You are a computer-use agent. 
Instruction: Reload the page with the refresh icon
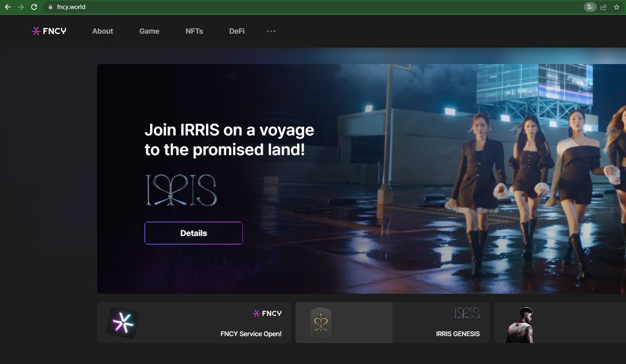[34, 7]
